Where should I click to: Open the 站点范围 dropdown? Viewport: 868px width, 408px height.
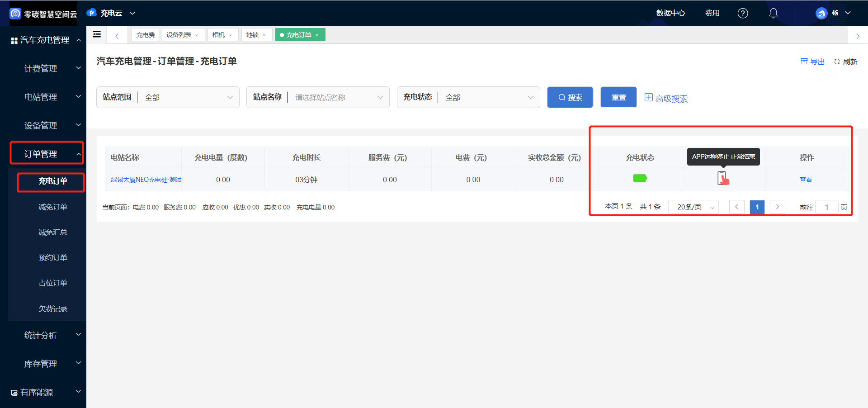[168, 97]
